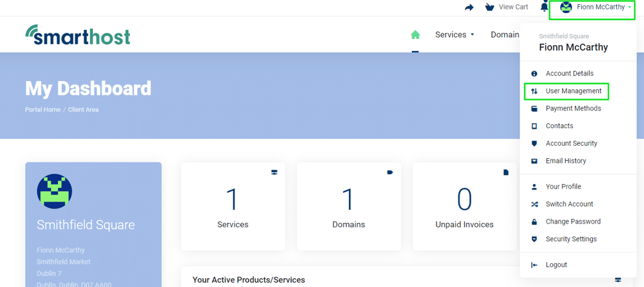Expand the Services navigation dropdown
The height and width of the screenshot is (287, 644).
(455, 35)
